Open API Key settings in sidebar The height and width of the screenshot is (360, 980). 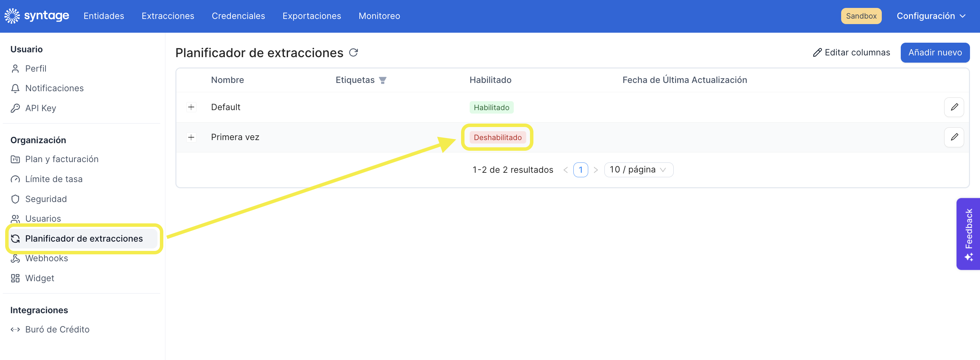point(40,108)
